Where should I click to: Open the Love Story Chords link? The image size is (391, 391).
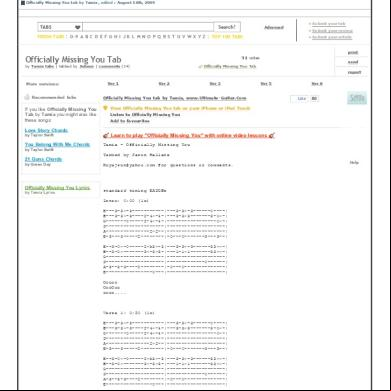pyautogui.click(x=46, y=130)
